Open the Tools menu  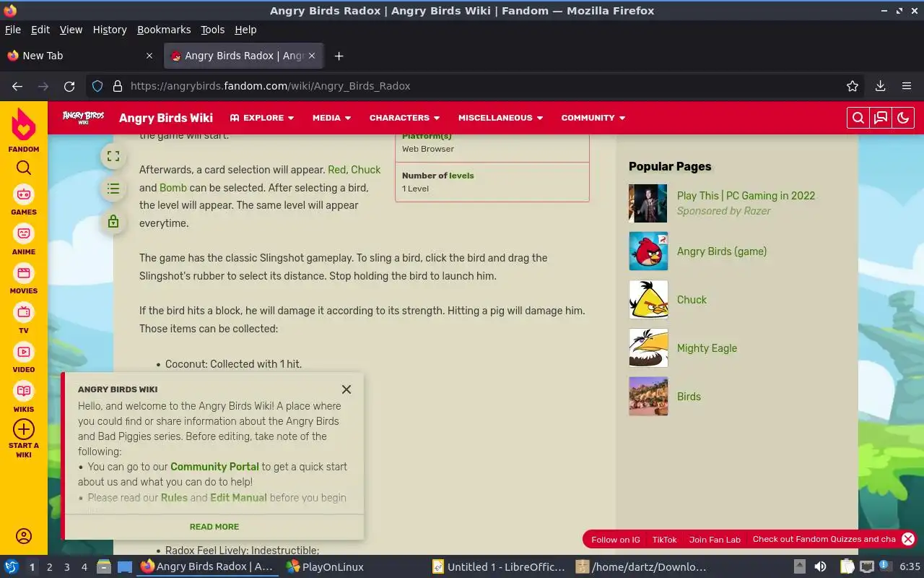(213, 30)
